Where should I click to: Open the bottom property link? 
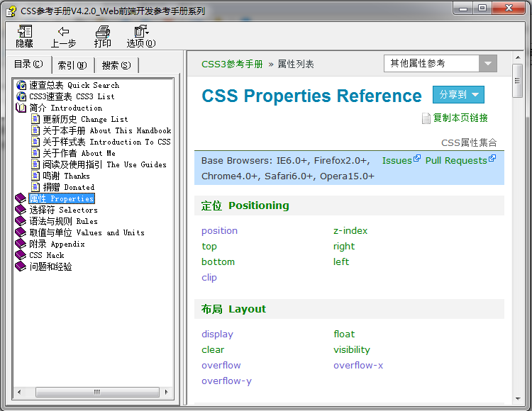pos(218,261)
